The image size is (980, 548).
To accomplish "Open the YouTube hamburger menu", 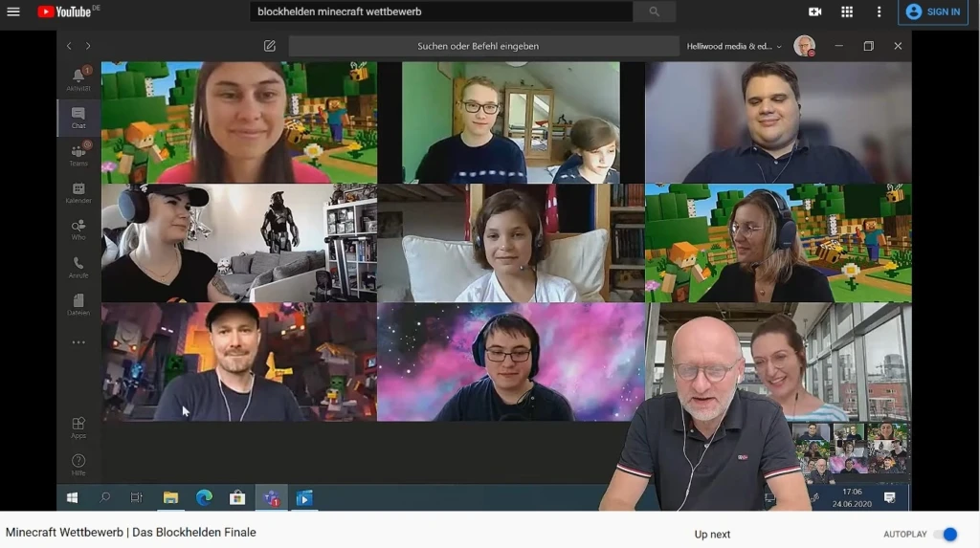I will pyautogui.click(x=13, y=11).
